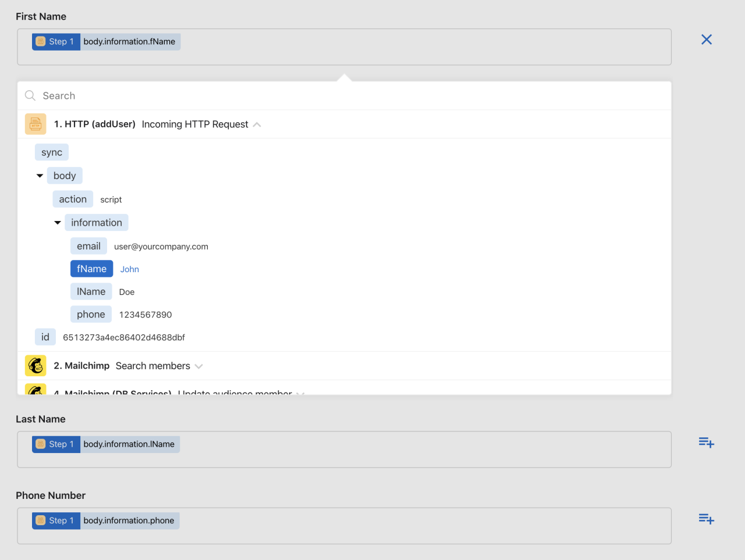The height and width of the screenshot is (560, 745).
Task: Click the Mailchimp Search members step icon
Action: point(36,366)
